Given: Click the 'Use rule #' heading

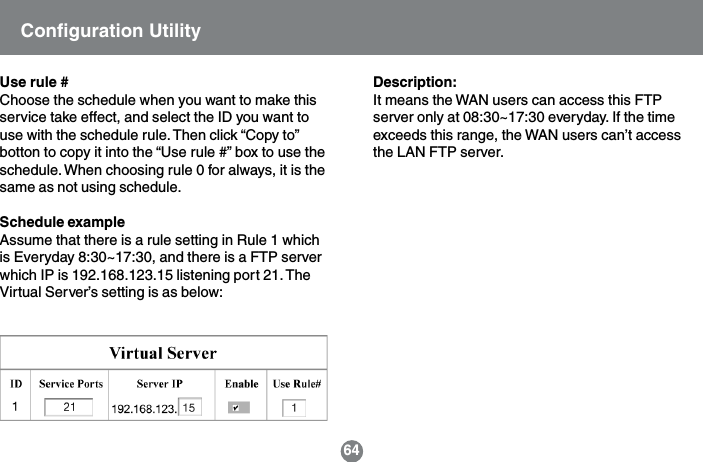Looking at the screenshot, I should [x=34, y=82].
